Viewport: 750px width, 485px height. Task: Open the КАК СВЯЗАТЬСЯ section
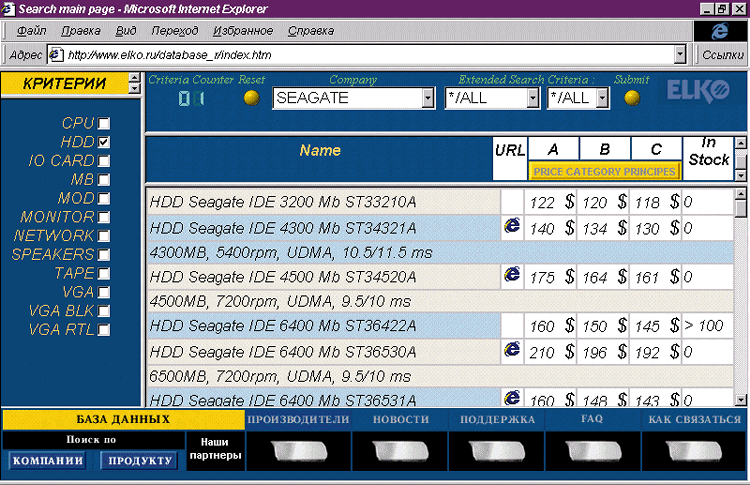pos(695,419)
